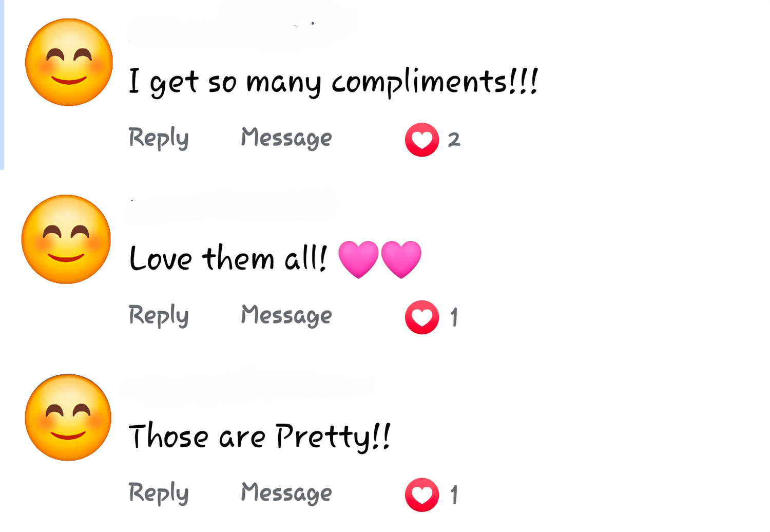Click heart reaction on compliments comment
Screen dimensions: 770x532
click(422, 140)
